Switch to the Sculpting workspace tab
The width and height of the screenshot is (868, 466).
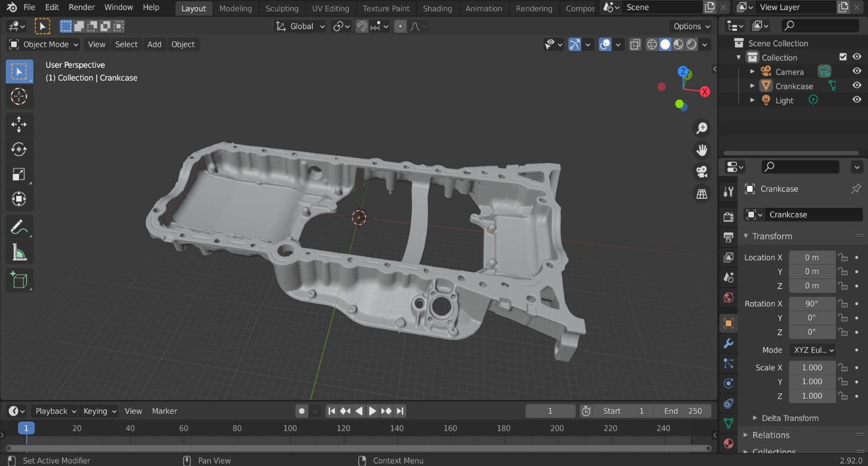coord(282,8)
